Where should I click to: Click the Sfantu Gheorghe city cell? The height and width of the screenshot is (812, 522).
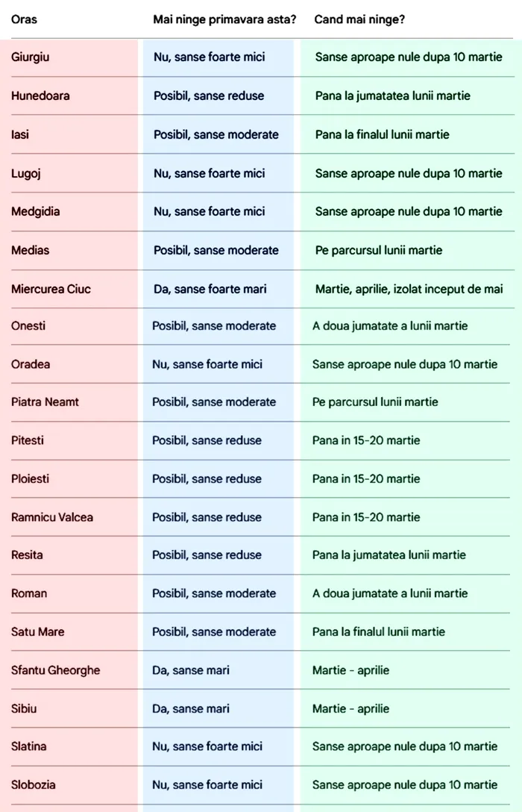[x=55, y=670]
